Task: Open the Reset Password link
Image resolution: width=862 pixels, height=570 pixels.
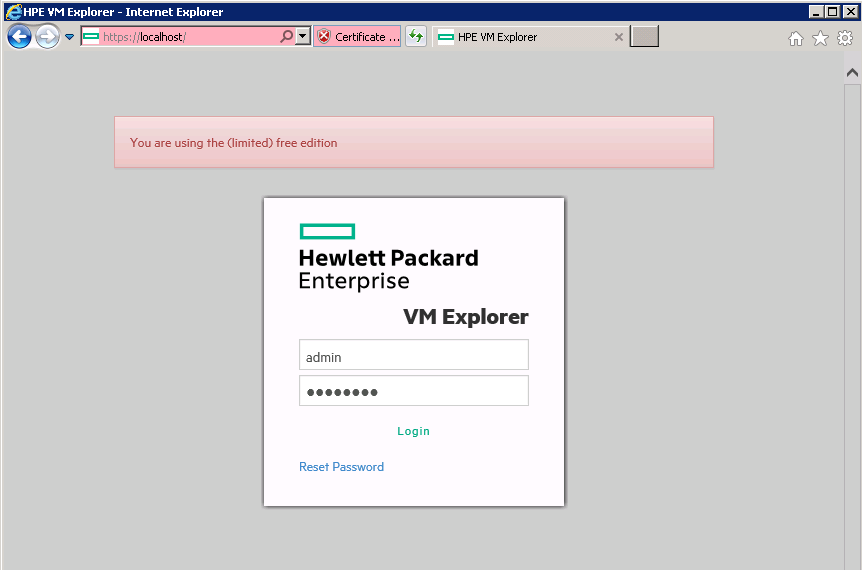Action: [x=341, y=467]
